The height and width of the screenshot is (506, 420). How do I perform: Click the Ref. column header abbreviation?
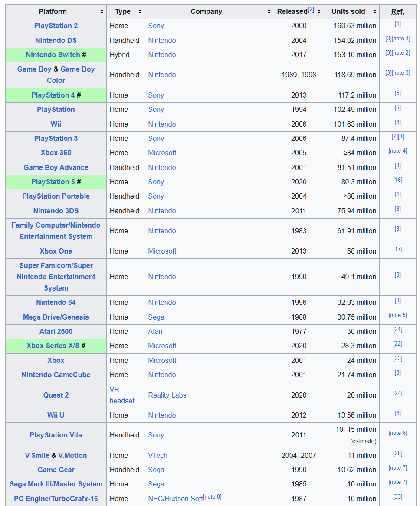(398, 12)
